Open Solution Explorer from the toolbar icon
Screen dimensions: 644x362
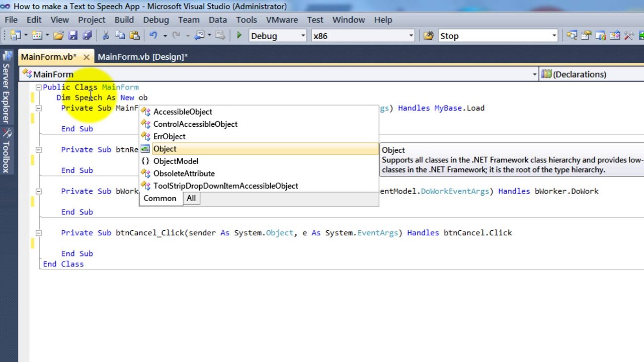point(572,36)
